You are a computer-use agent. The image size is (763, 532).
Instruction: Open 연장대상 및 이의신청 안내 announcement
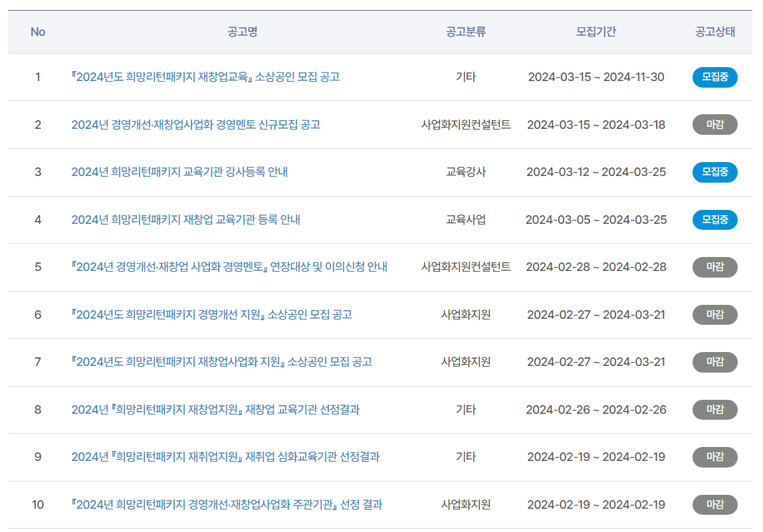click(x=229, y=266)
